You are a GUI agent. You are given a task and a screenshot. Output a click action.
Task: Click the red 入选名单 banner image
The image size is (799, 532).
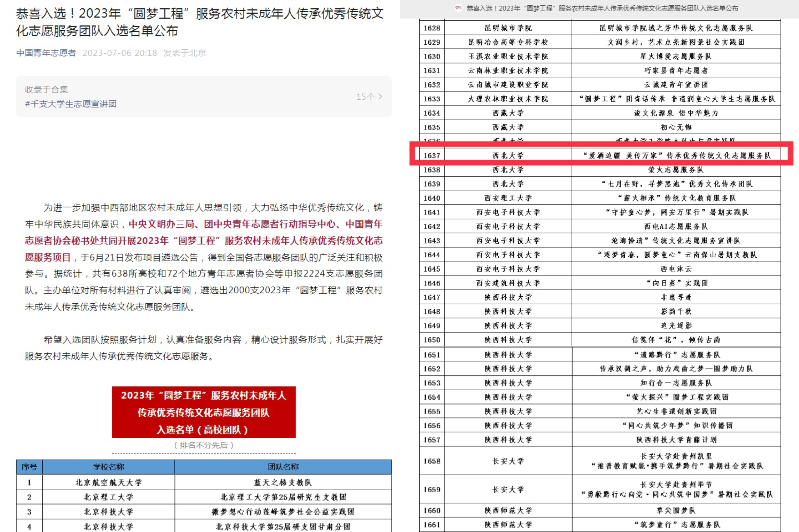click(204, 412)
